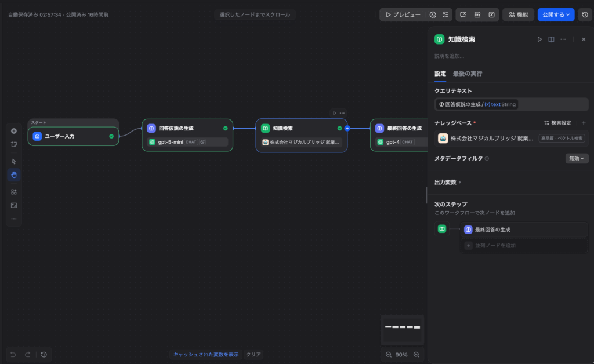Select the hand pan tool in left toolbar
594x364 pixels.
(13, 174)
